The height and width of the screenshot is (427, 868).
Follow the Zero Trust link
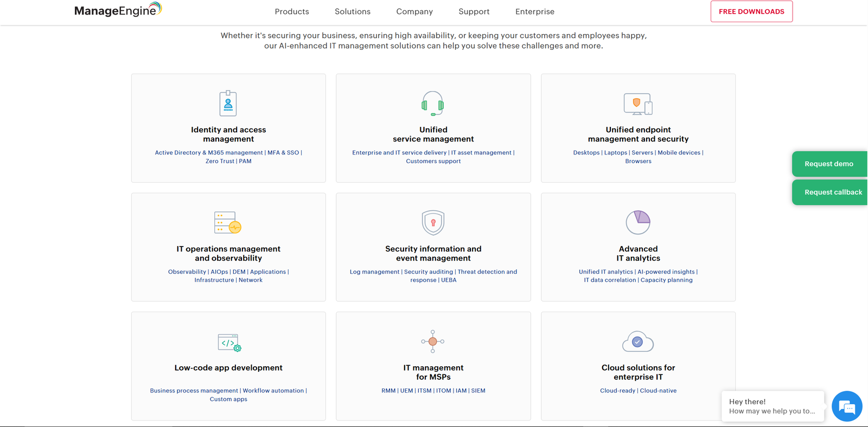click(x=220, y=161)
